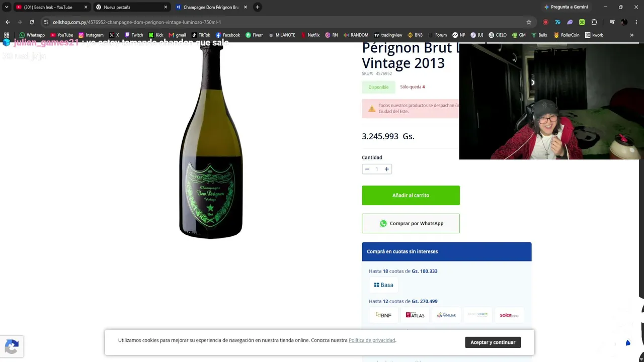Open the Netflix bookmark
The height and width of the screenshot is (362, 644).
point(310,35)
